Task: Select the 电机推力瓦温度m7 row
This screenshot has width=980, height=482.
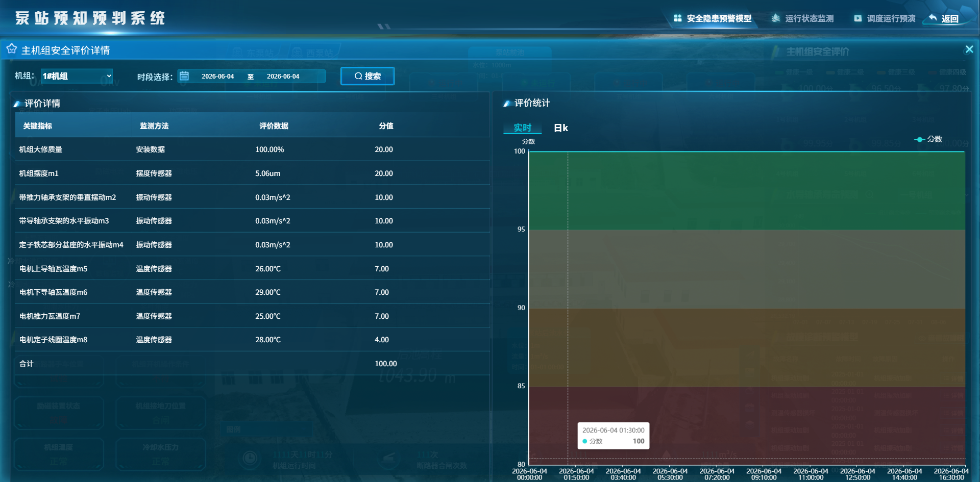Action: tap(253, 316)
